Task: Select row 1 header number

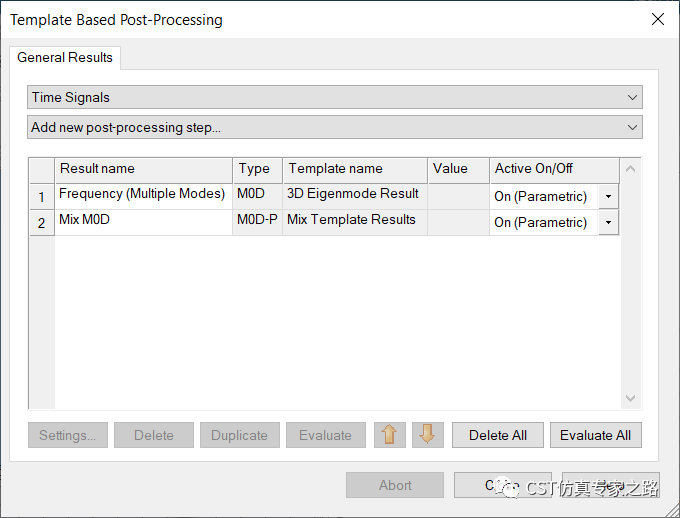Action: coord(41,197)
